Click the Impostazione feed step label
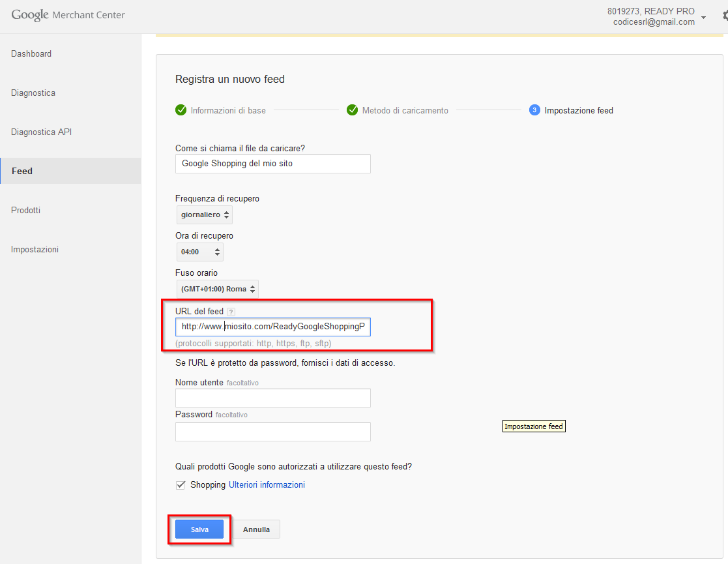The image size is (728, 564). (579, 111)
